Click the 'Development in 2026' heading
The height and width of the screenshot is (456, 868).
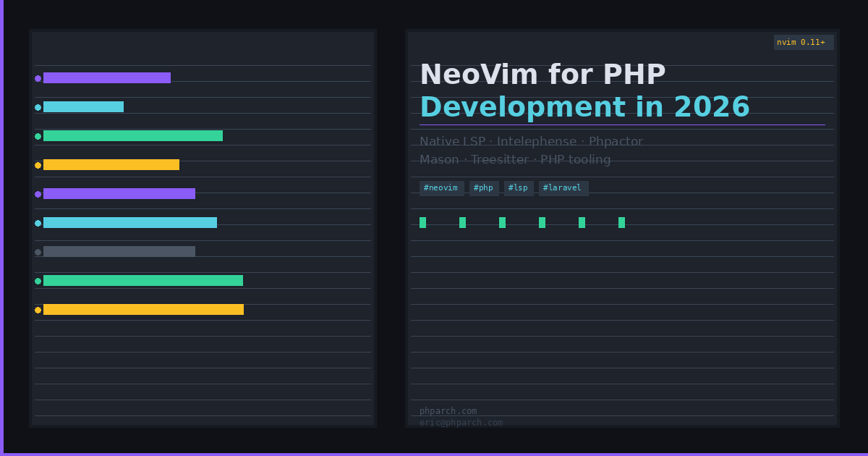click(x=584, y=107)
